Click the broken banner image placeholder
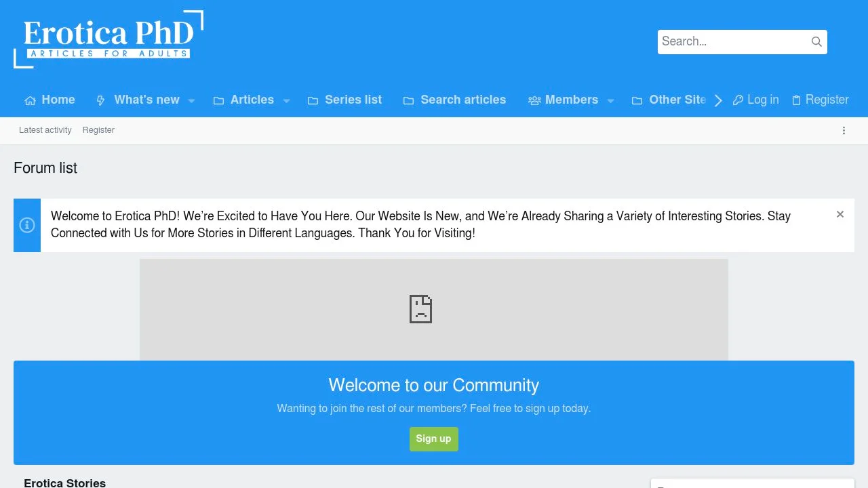Image resolution: width=868 pixels, height=488 pixels. coord(434,309)
